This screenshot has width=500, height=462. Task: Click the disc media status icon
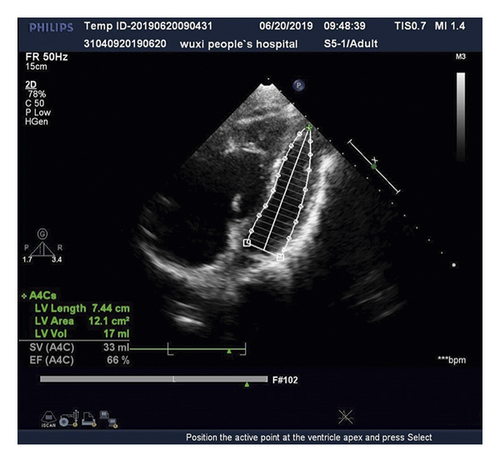click(69, 419)
